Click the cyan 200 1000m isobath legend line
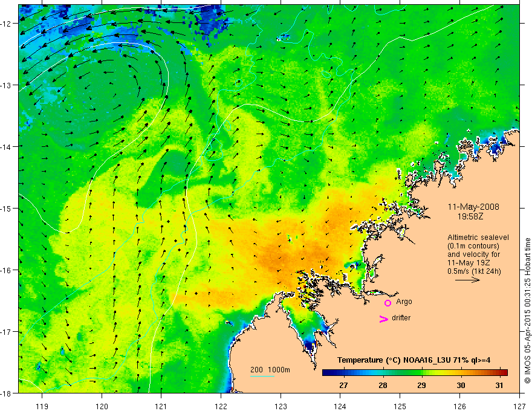This screenshot has height=411, width=532. tap(262, 376)
